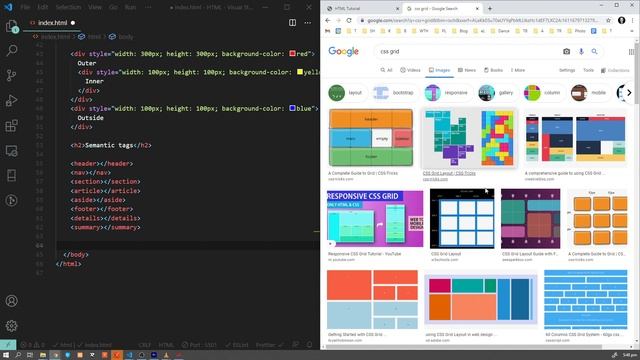The height and width of the screenshot is (360, 640).
Task: Expand the html breadcrumb in VS Code
Action: [90, 37]
